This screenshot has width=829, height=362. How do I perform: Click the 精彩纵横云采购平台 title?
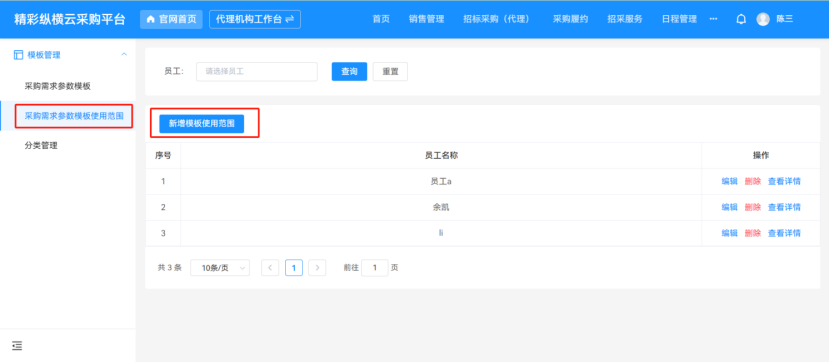click(70, 20)
